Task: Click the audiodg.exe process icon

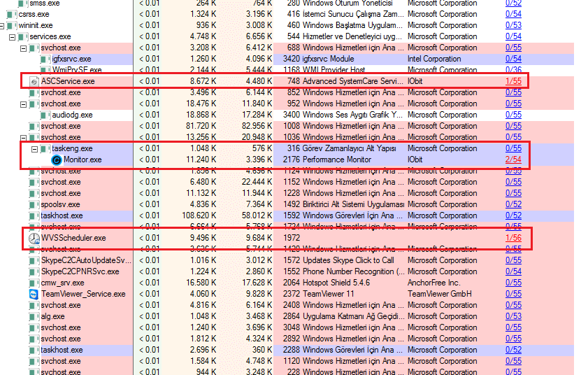Action: 45,115
